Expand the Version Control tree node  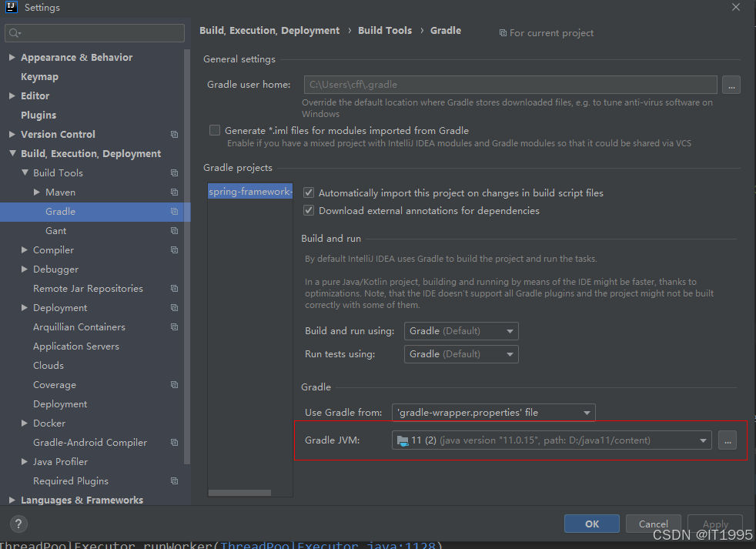coord(12,135)
